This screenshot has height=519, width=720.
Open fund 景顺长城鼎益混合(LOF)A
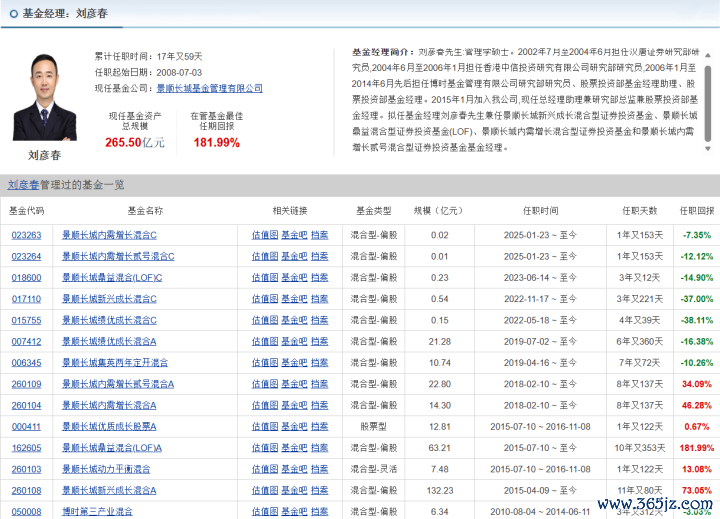(112, 448)
